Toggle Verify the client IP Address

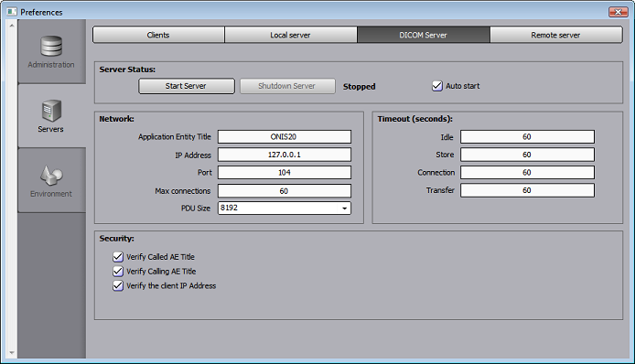pos(118,286)
